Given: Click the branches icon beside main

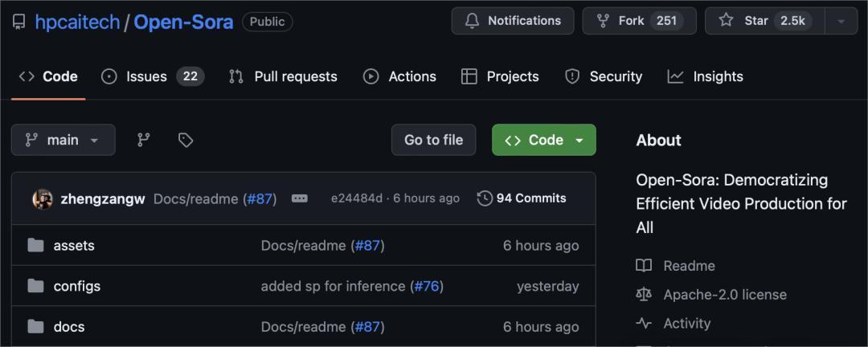Looking at the screenshot, I should coord(144,140).
